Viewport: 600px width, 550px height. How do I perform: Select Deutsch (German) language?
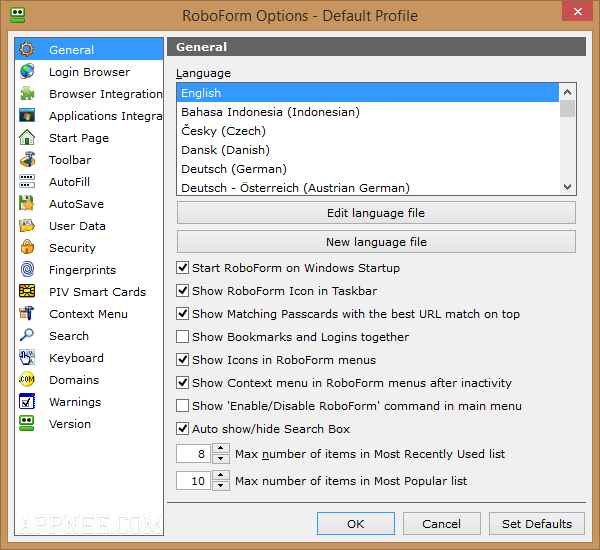pyautogui.click(x=368, y=169)
